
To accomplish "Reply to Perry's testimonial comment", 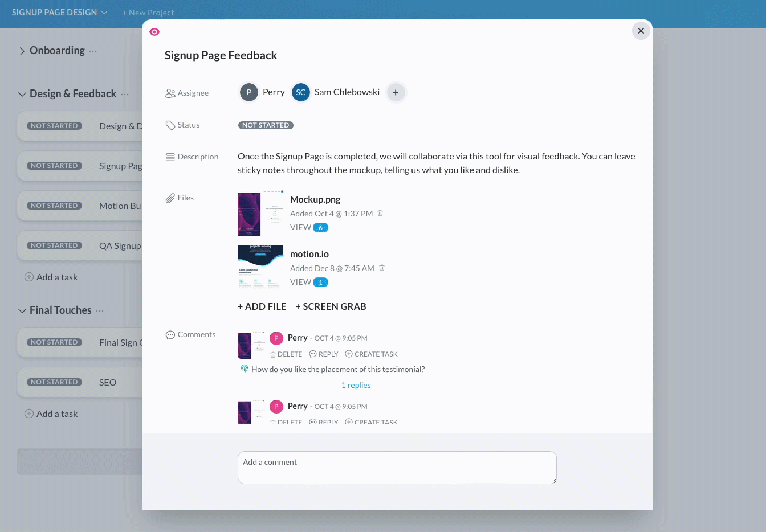I will pos(324,354).
